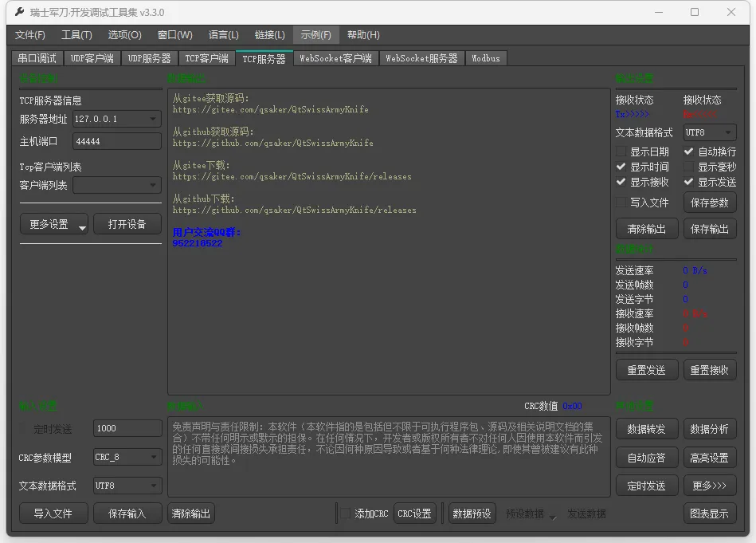
Task: Click the 发送数据 button
Action: pos(586,513)
